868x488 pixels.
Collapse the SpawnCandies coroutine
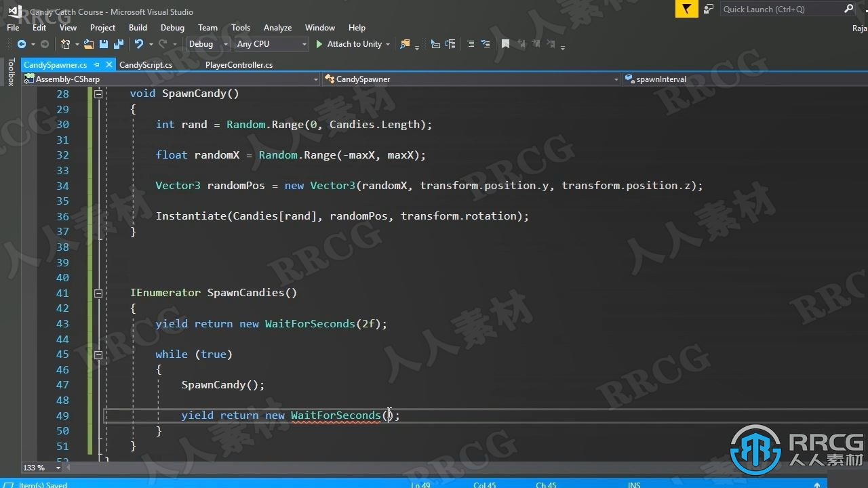click(98, 293)
